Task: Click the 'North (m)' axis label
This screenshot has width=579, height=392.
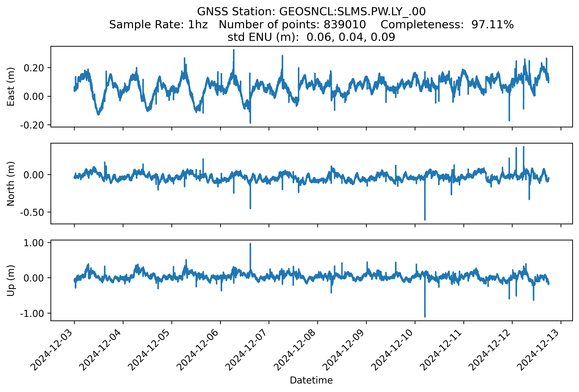Action: coord(11,184)
